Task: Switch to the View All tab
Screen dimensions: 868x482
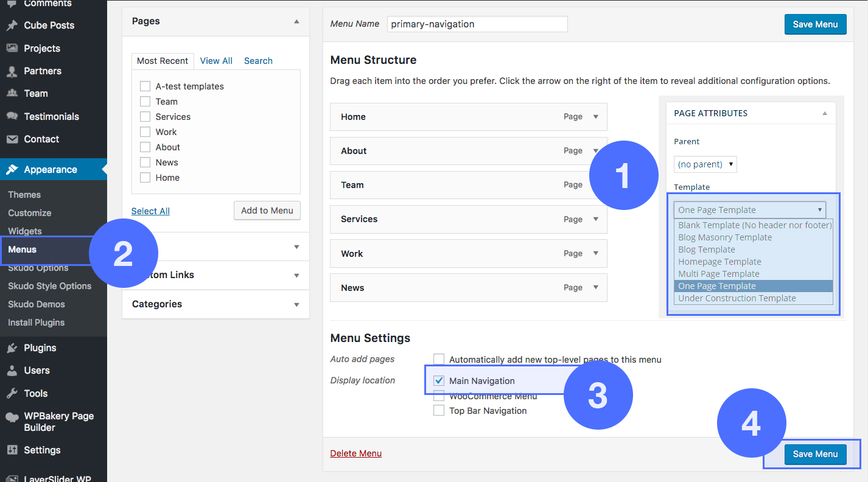Action: point(216,61)
